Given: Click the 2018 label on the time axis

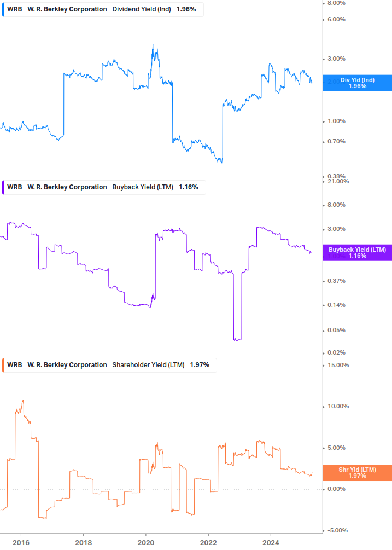Looking at the screenshot, I should 83,543.
